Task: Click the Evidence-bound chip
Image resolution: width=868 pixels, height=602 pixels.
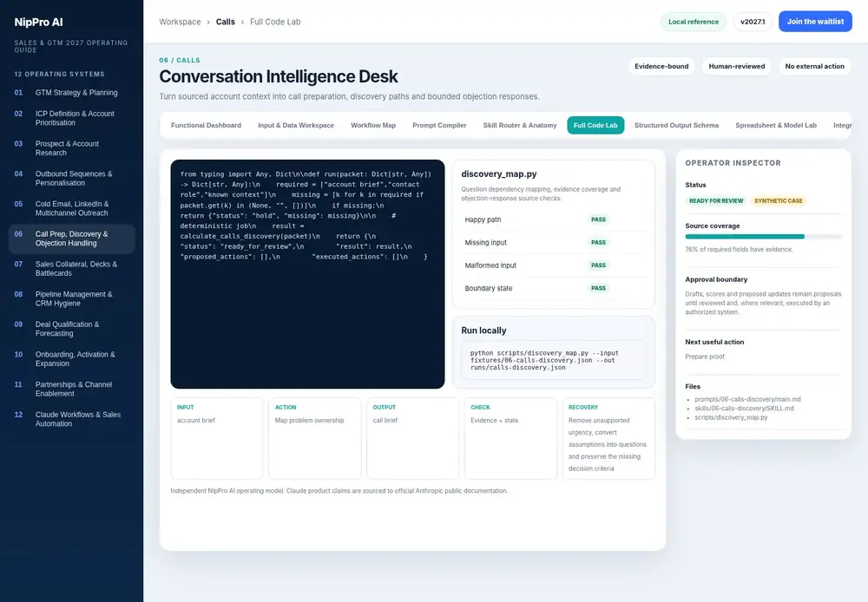Action: pyautogui.click(x=661, y=67)
